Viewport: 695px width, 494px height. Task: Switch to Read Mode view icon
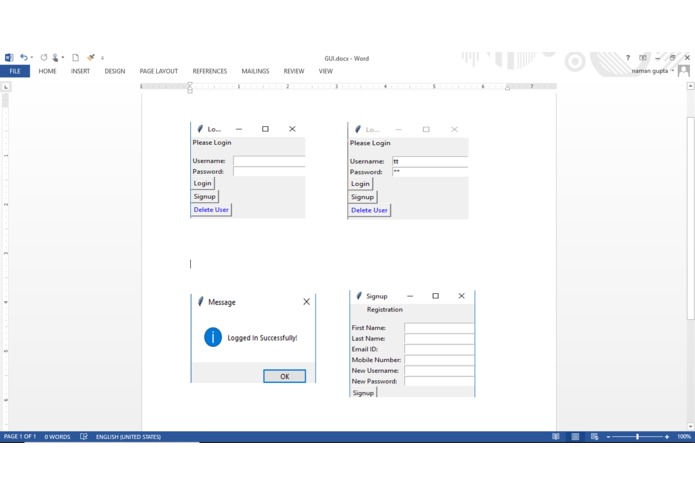click(556, 437)
